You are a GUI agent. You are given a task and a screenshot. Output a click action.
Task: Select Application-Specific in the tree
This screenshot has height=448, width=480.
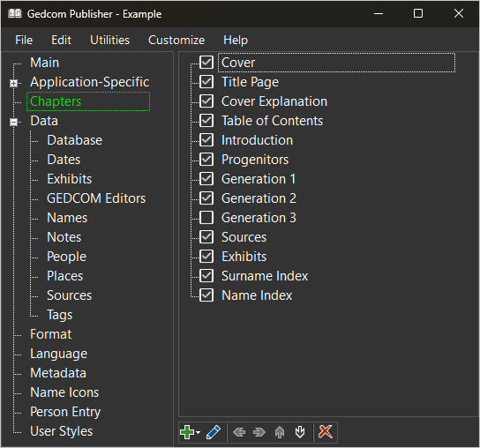pos(89,82)
